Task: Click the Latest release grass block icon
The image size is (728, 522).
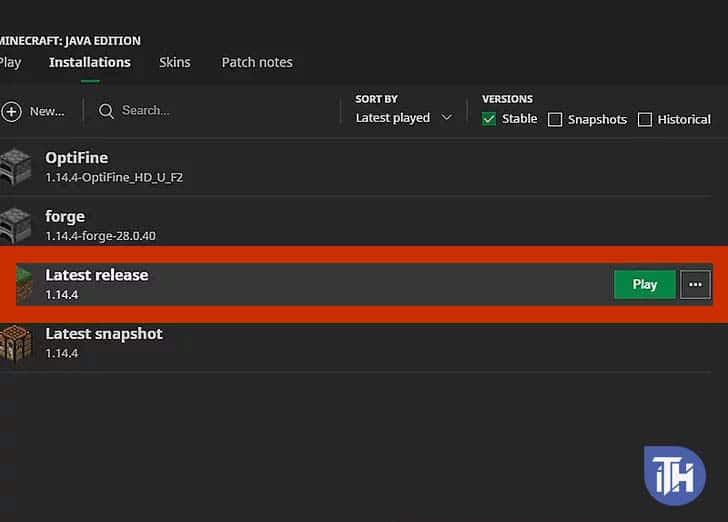Action: click(23, 284)
